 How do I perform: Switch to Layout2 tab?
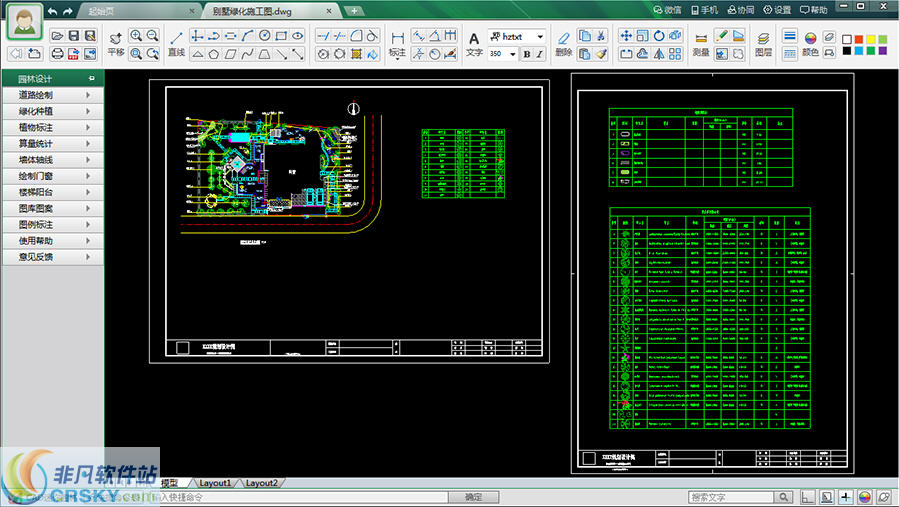[x=261, y=483]
